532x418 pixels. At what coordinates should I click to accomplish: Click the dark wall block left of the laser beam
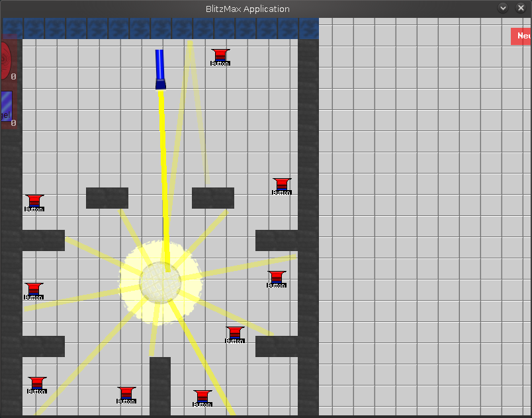(107, 198)
